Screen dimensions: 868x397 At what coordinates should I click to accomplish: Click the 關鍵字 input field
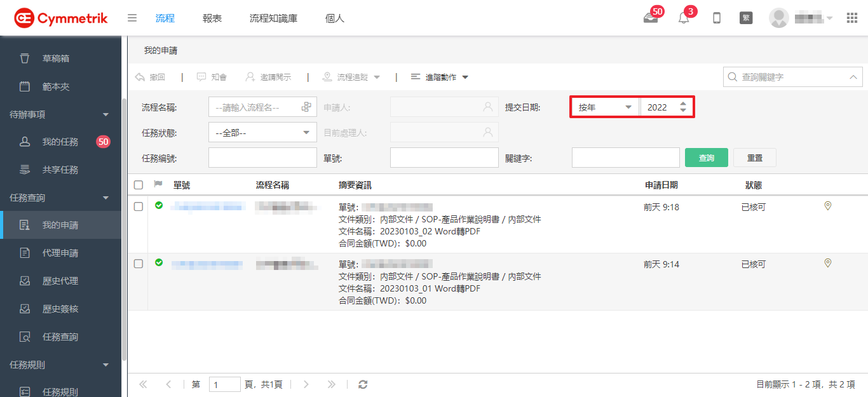click(x=626, y=158)
